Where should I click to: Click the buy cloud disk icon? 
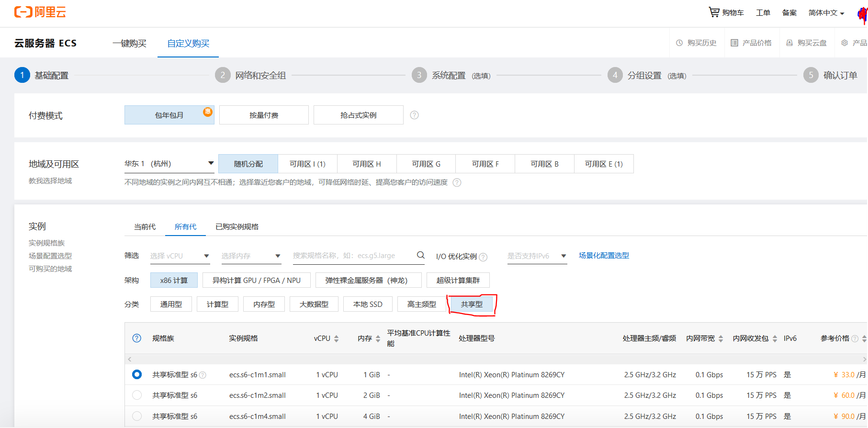(x=789, y=43)
